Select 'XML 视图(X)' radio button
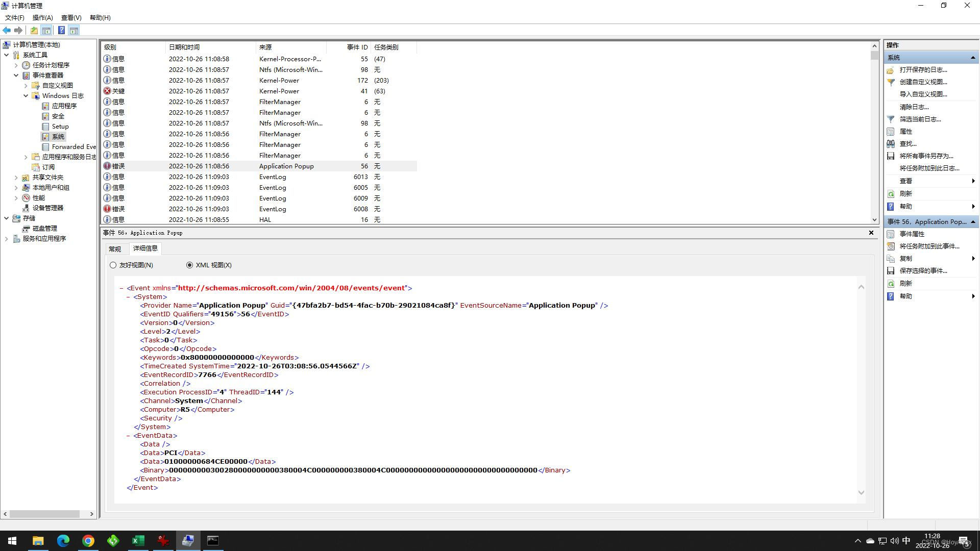This screenshot has width=980, height=551. click(x=190, y=264)
